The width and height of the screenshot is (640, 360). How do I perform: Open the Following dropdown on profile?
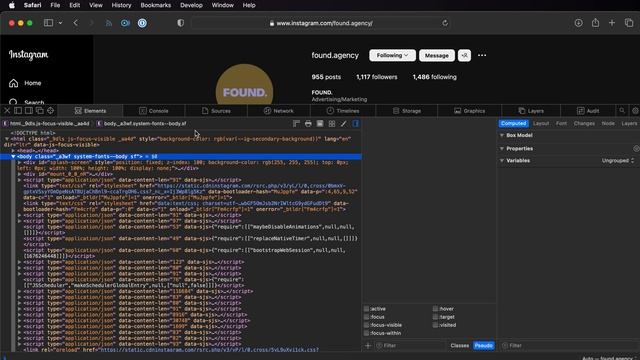point(392,56)
